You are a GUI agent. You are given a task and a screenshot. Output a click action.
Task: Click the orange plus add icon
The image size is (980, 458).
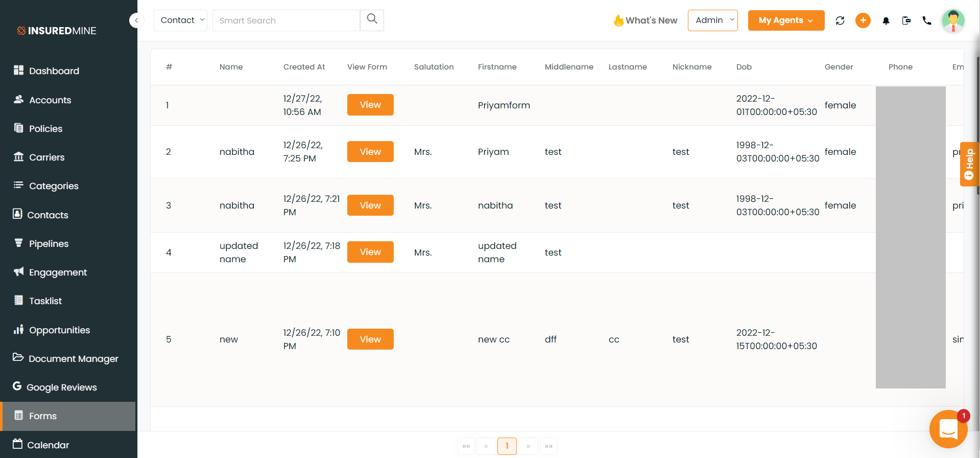(863, 20)
